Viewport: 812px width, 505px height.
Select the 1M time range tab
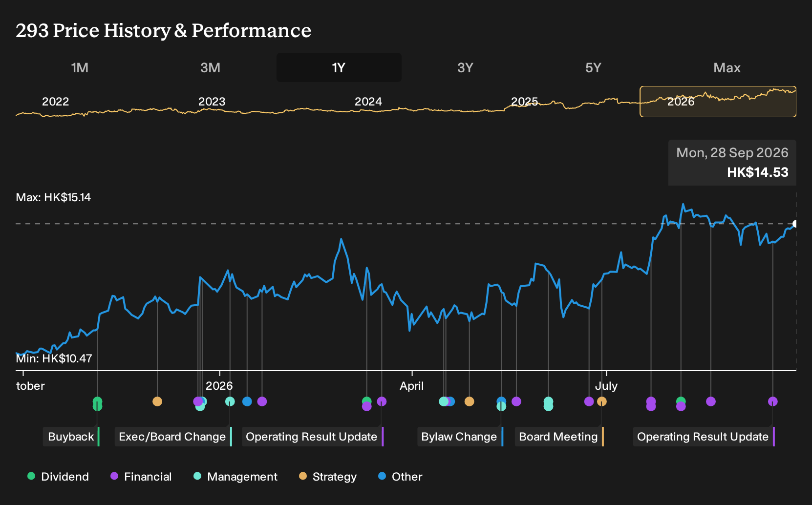tap(80, 67)
